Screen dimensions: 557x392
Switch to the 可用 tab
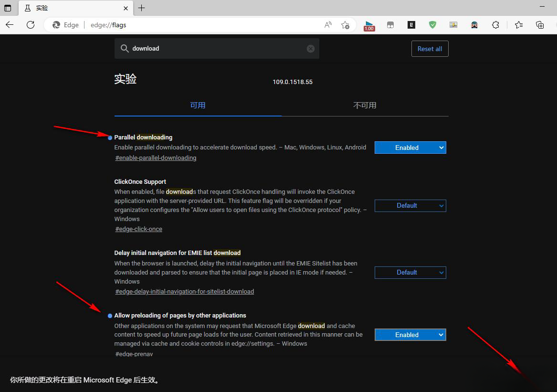(198, 105)
